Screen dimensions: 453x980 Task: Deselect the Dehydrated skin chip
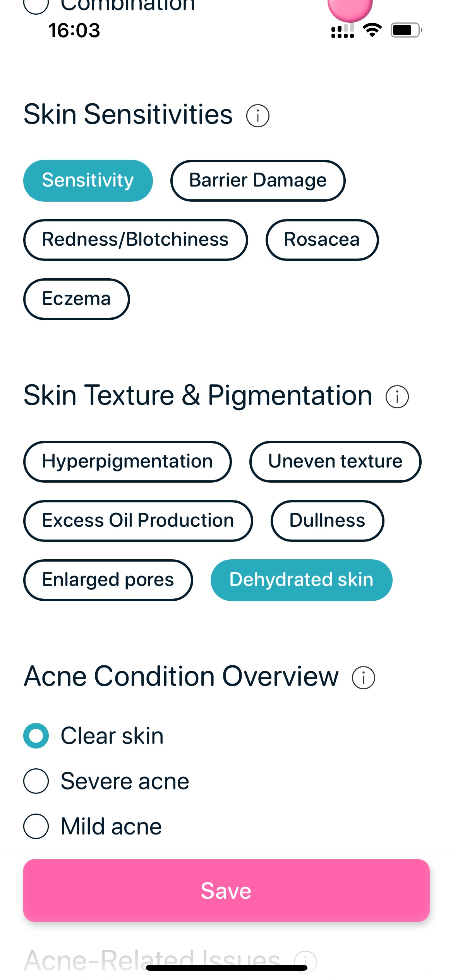point(301,580)
